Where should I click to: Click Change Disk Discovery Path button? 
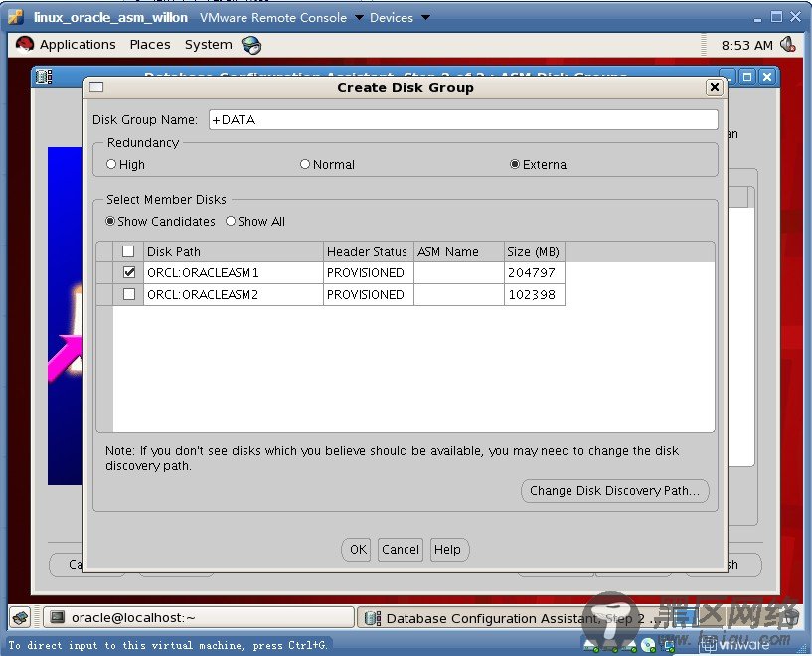(x=614, y=490)
